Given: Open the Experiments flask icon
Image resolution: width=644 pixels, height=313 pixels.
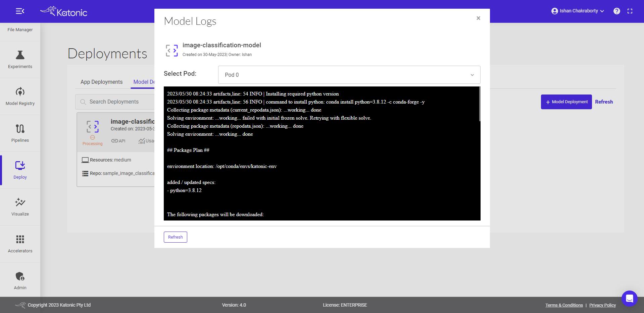Looking at the screenshot, I should [x=20, y=55].
